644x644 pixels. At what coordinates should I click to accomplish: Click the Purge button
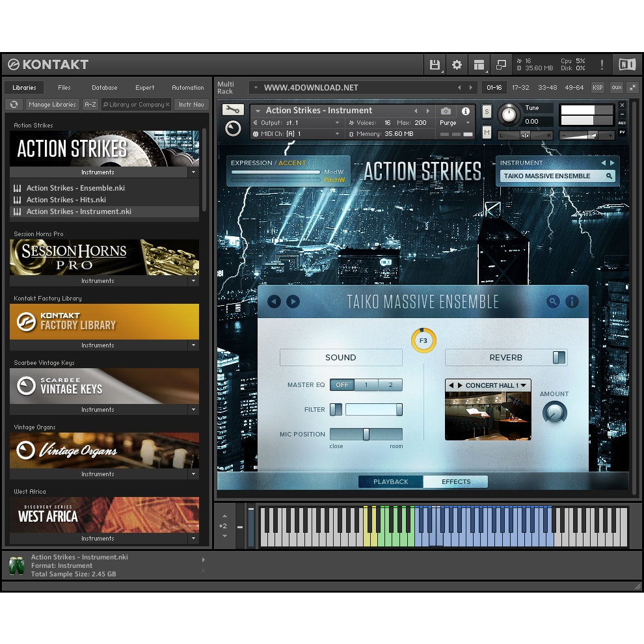[x=448, y=122]
